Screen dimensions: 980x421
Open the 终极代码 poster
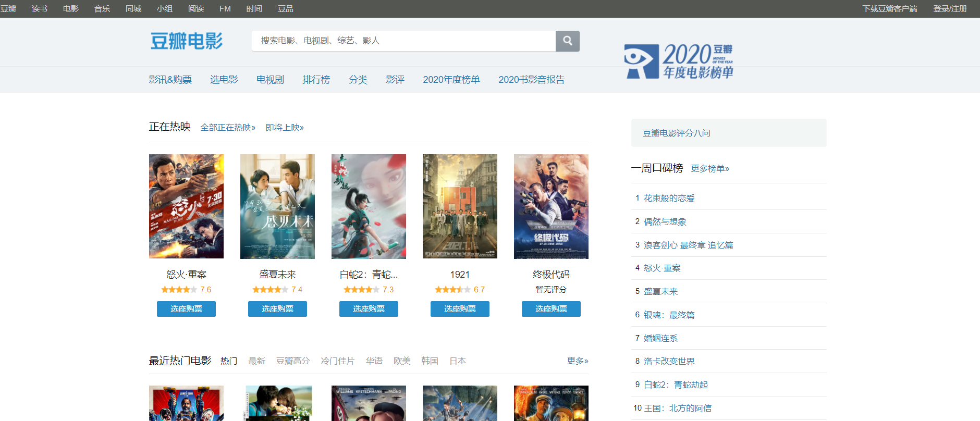click(551, 206)
